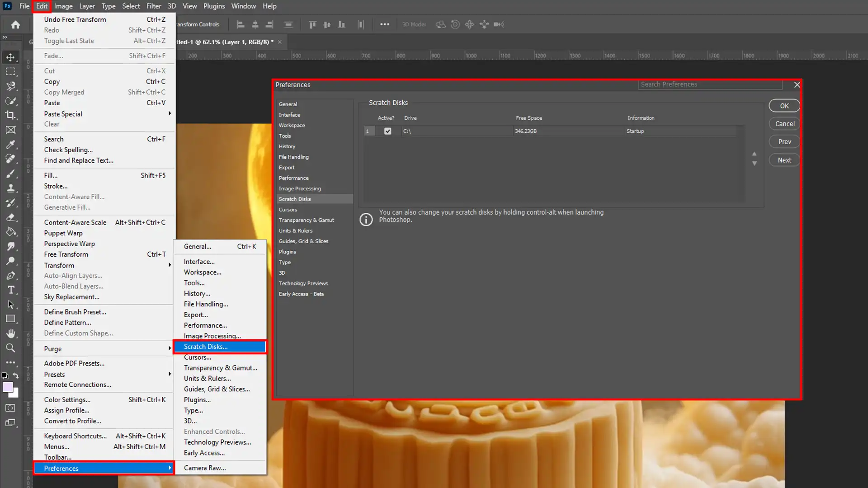Select the Clone Stamp tool

click(x=10, y=188)
